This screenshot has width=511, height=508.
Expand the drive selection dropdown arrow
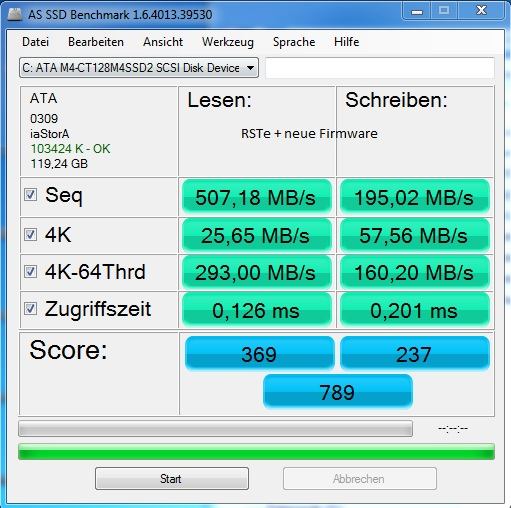click(250, 68)
